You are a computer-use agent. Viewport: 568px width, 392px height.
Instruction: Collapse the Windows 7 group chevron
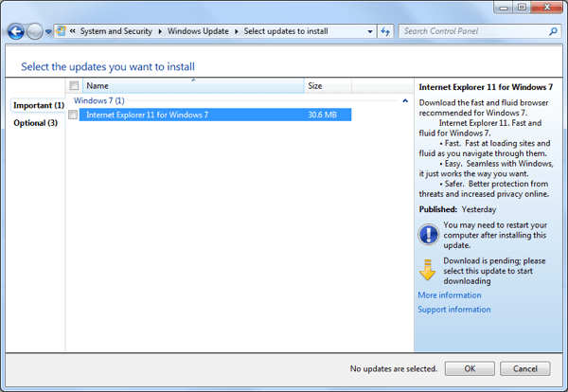pos(405,100)
